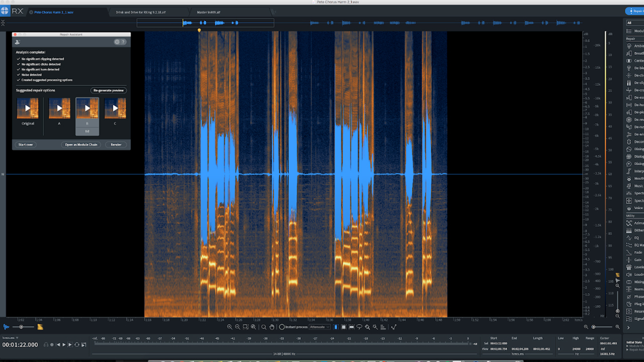
Task: Open the All module filter dropdown
Action: 635,23
